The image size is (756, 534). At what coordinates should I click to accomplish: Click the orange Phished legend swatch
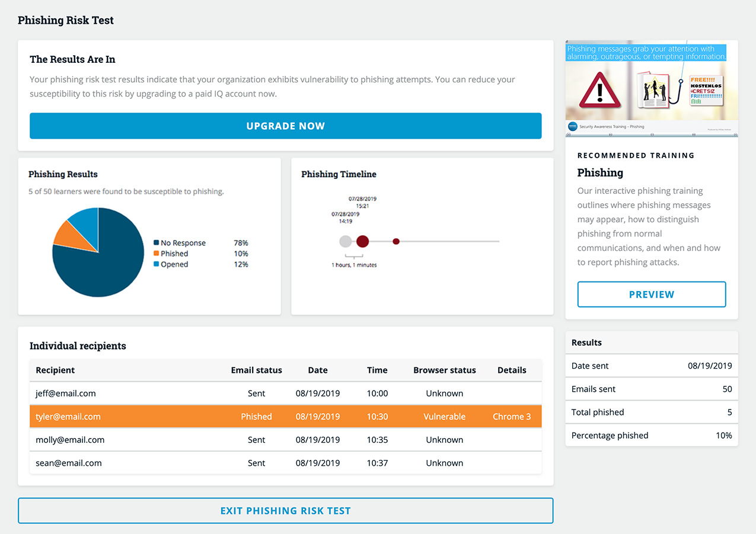pos(157,254)
